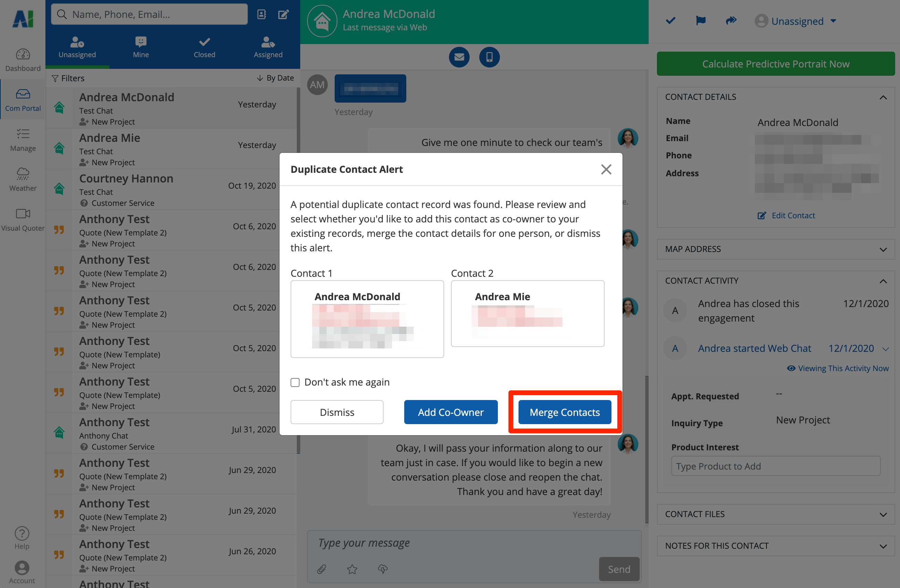Click the mobile phone icon under header
This screenshot has height=588, width=900.
coord(489,57)
